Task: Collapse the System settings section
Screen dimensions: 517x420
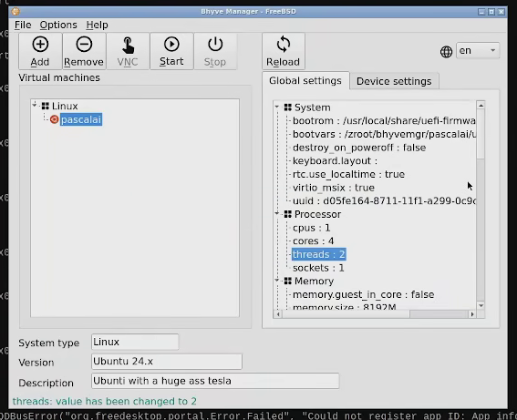Action: 277,107
